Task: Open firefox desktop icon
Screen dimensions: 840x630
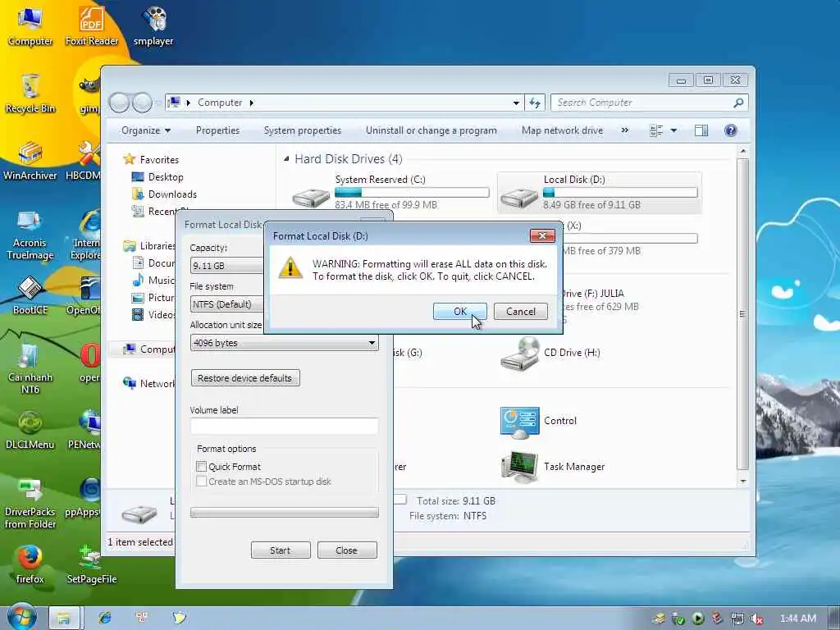Action: coord(30,564)
